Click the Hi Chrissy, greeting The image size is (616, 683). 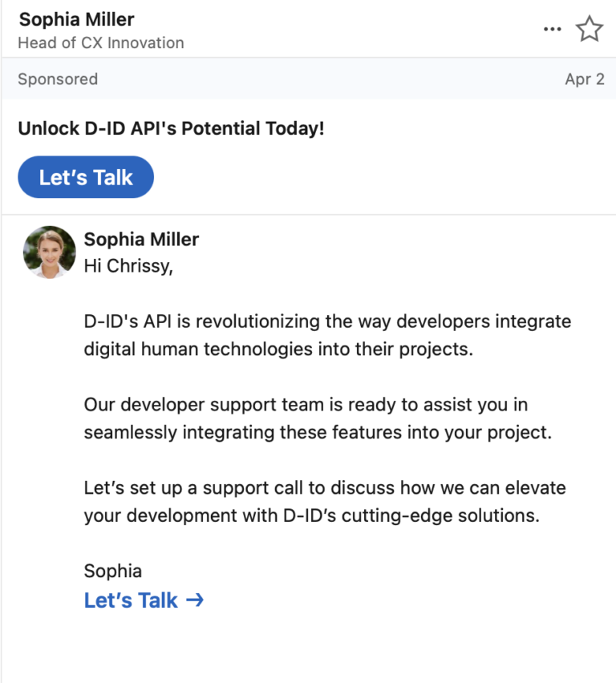click(x=128, y=266)
